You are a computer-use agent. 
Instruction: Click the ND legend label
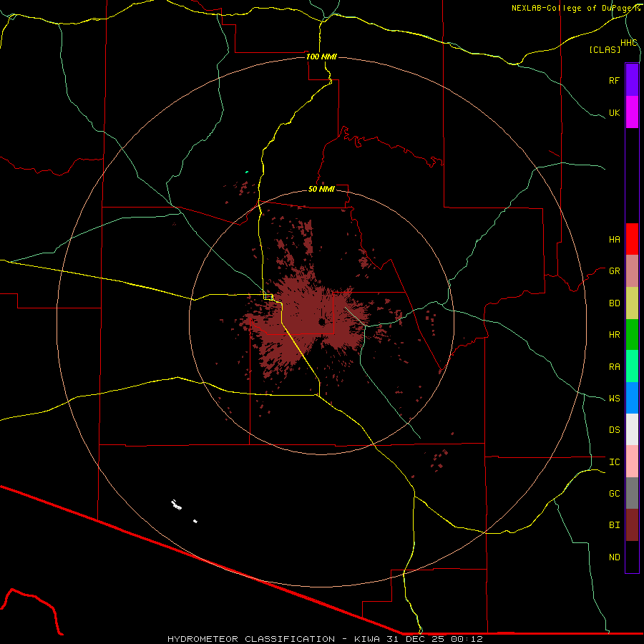tap(614, 557)
